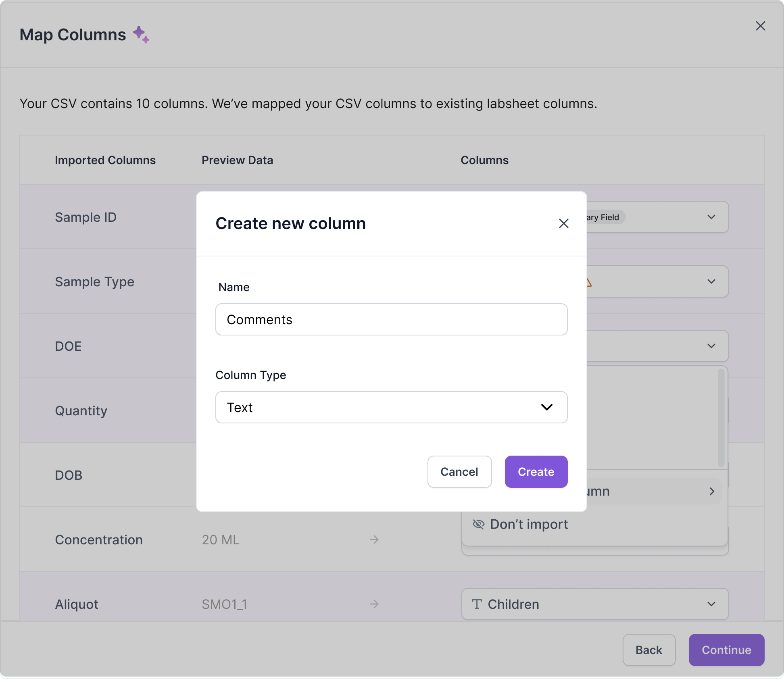Click the Aliquot row mapping arrow
784x679 pixels.
pyautogui.click(x=374, y=604)
